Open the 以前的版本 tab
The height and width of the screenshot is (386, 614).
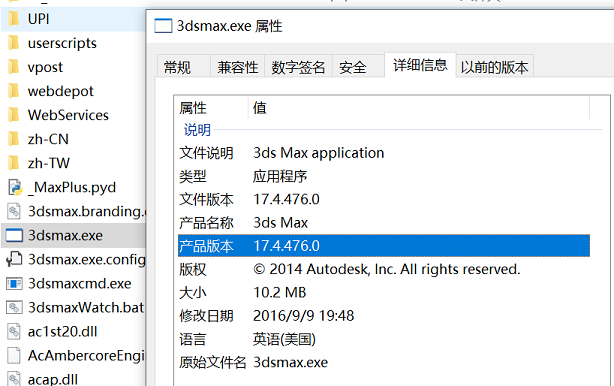[495, 67]
